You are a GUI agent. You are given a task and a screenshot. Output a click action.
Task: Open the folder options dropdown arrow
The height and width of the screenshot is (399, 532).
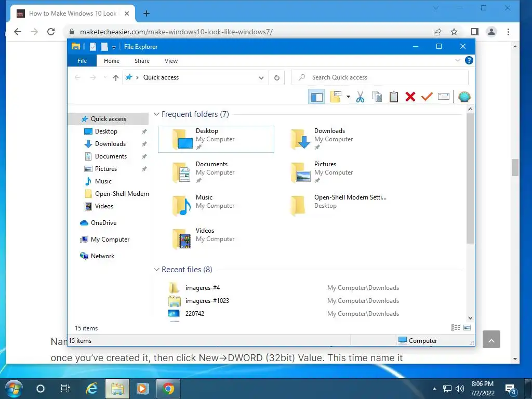[348, 97]
